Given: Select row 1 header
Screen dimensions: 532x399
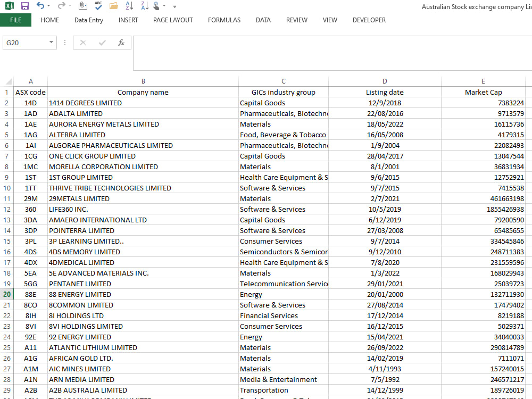Looking at the screenshot, I should point(7,92).
